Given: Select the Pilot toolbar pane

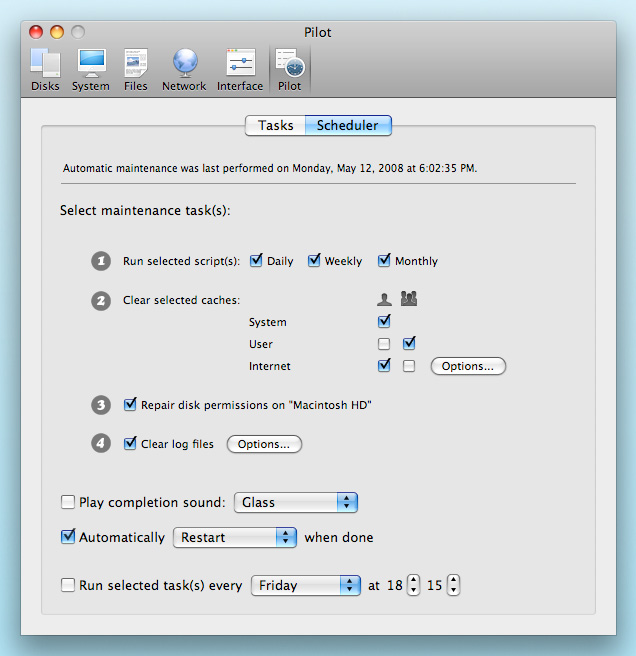Looking at the screenshot, I should [290, 69].
